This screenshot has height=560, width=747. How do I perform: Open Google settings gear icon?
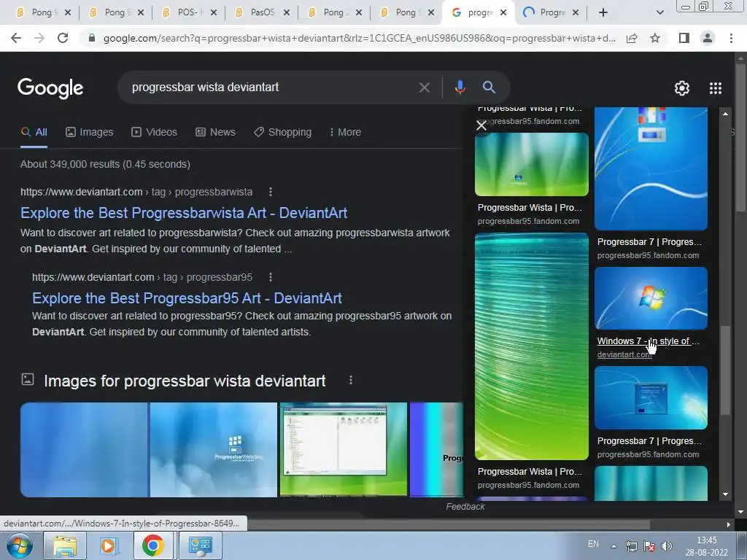coord(682,88)
